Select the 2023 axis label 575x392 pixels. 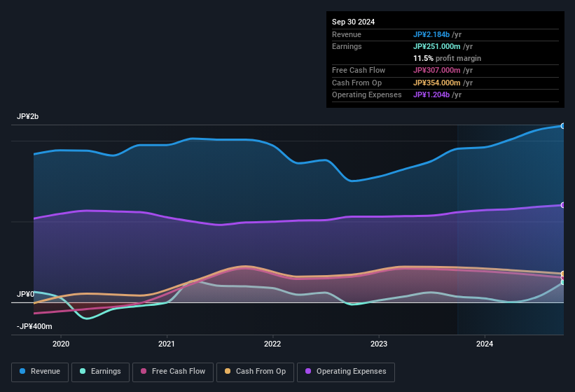pos(379,344)
